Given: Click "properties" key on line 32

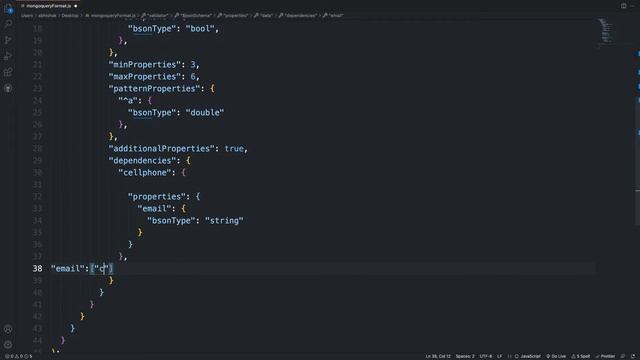Looking at the screenshot, I should pos(157,197).
